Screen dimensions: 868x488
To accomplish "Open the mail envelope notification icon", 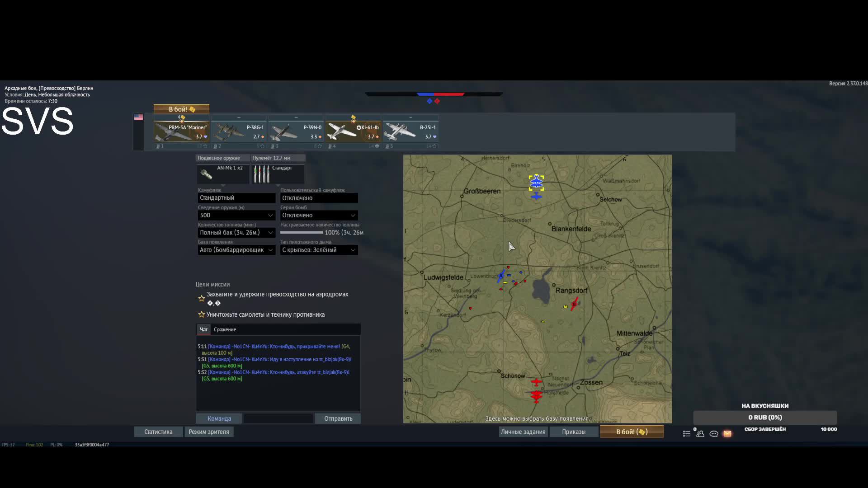I will [727, 434].
